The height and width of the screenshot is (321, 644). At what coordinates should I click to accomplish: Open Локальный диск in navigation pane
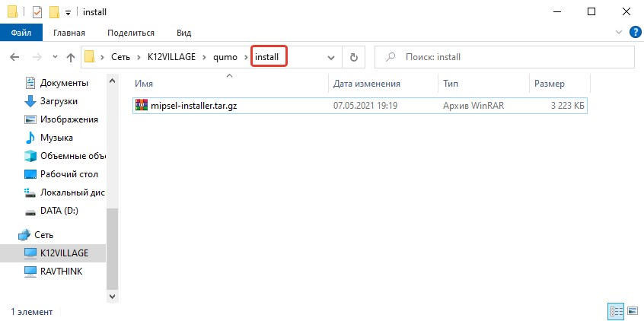click(x=73, y=192)
